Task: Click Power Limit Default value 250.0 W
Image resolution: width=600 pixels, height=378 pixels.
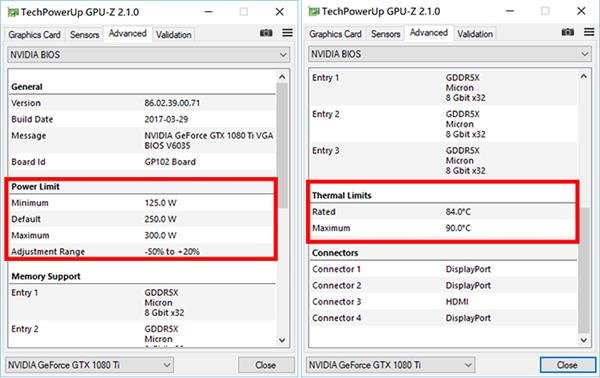Action: coord(160,219)
